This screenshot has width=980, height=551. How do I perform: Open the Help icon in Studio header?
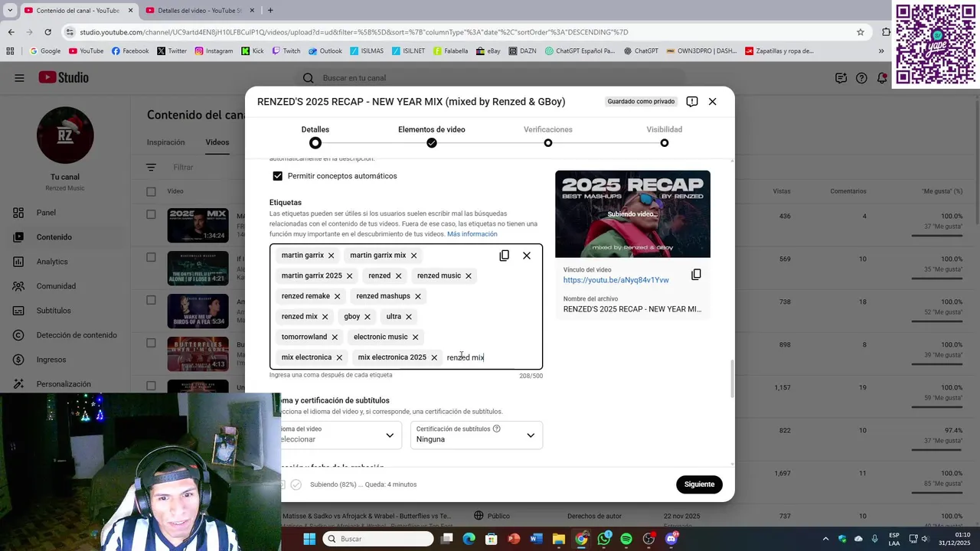click(x=861, y=78)
